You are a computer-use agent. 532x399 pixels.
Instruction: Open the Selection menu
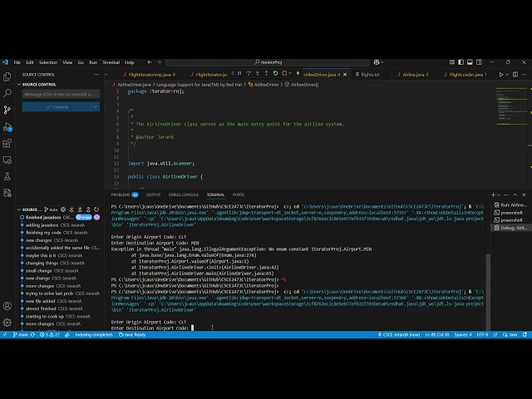pyautogui.click(x=48, y=62)
